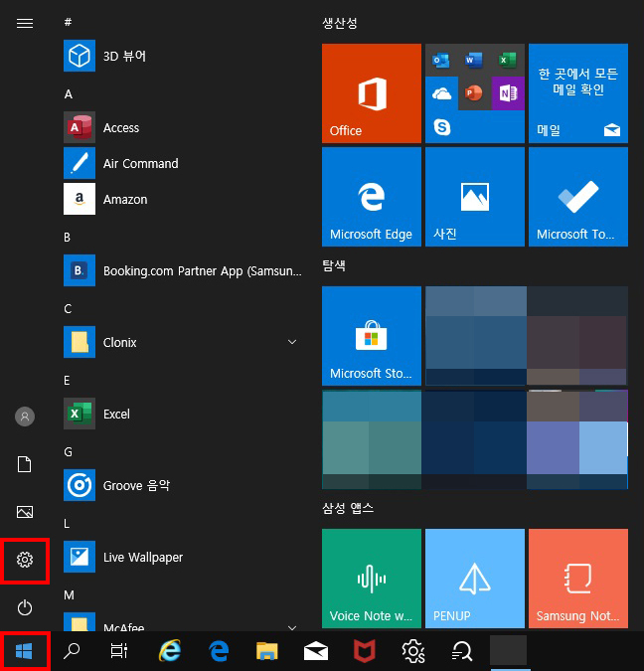
Task: Open PowerPoint from the Office folder tile
Action: click(474, 92)
